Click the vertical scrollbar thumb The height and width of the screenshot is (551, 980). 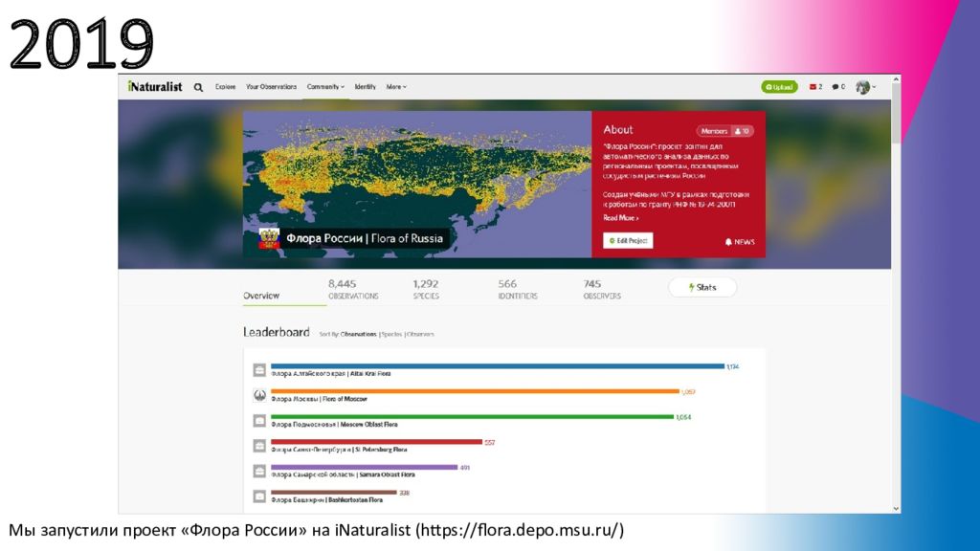pos(896,114)
